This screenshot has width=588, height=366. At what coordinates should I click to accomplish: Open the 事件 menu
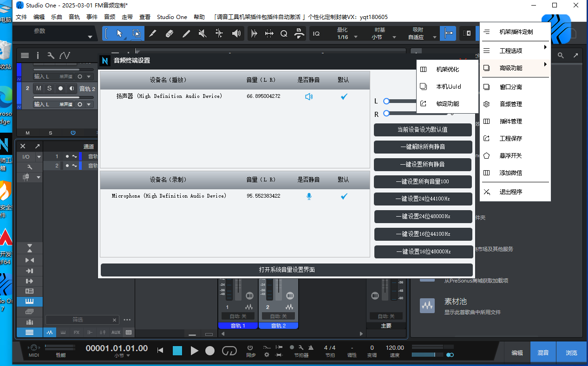point(92,17)
